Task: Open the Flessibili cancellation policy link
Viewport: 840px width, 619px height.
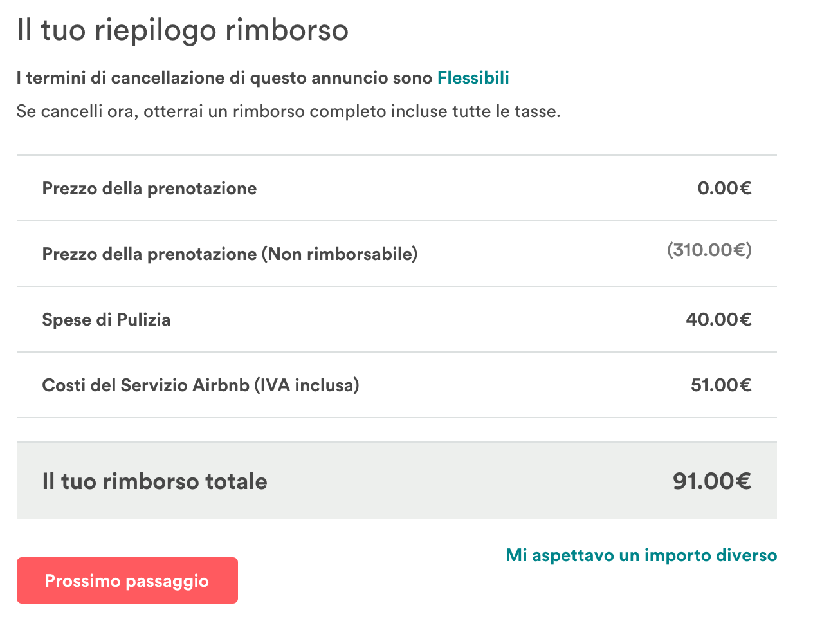Action: click(x=473, y=78)
